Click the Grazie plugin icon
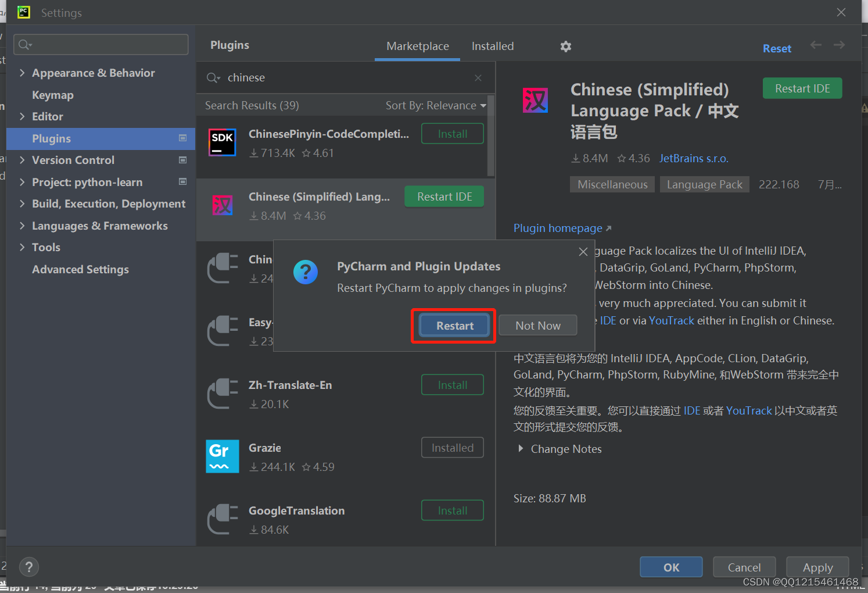Viewport: 868px width, 593px height. coord(223,456)
